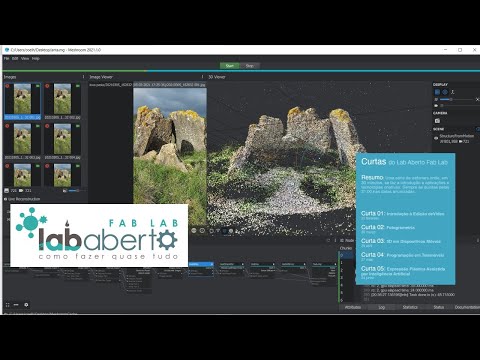480x360 pixels.
Task: Click the reconstructed cameras count icon
Action: tap(21, 190)
